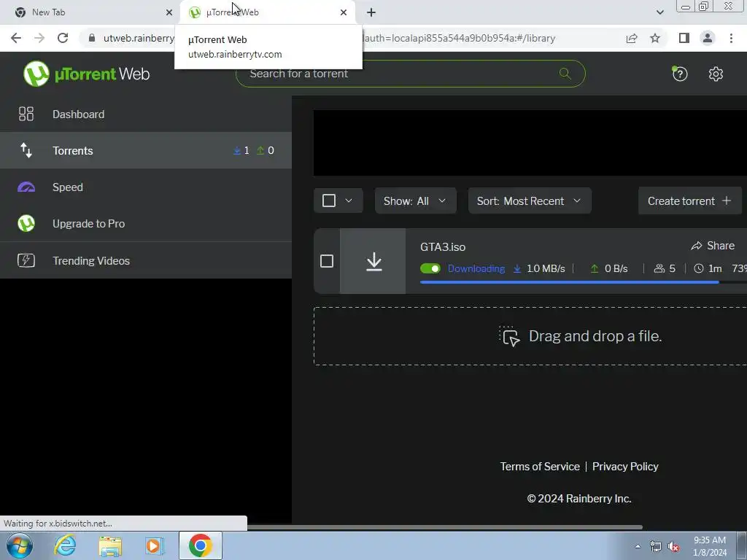
Task: Open the Show: All filter dropdown
Action: click(415, 201)
